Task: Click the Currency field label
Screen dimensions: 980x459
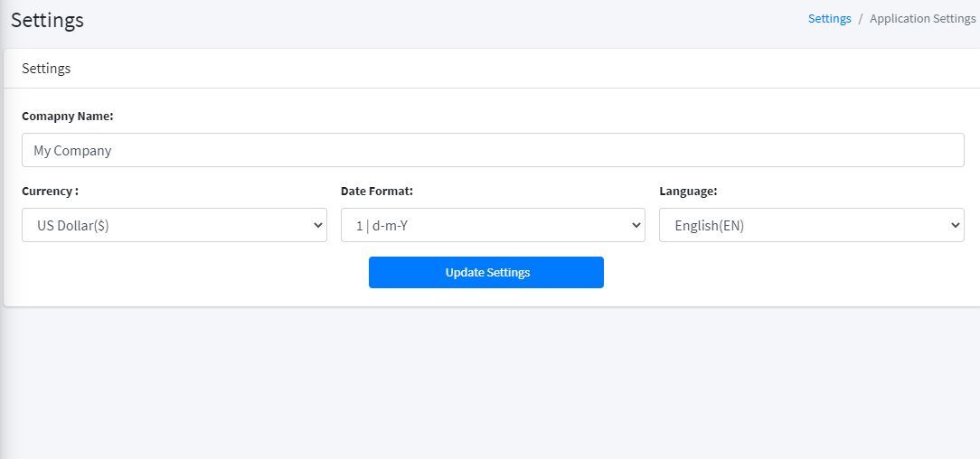Action: (50, 192)
